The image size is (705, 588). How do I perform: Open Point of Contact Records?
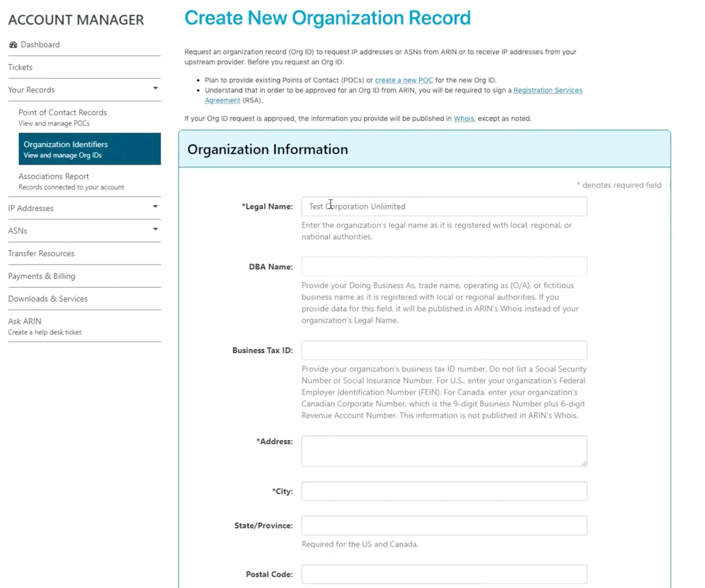point(63,112)
